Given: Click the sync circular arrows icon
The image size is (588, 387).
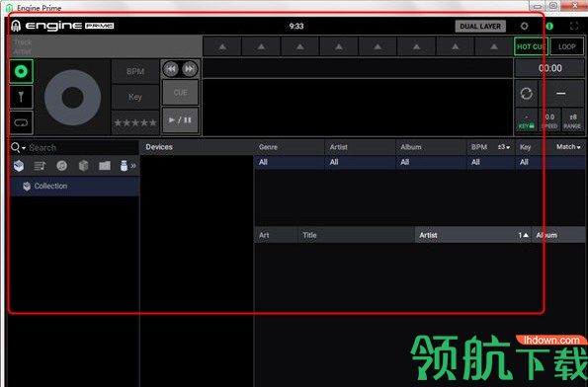Looking at the screenshot, I should (x=526, y=93).
